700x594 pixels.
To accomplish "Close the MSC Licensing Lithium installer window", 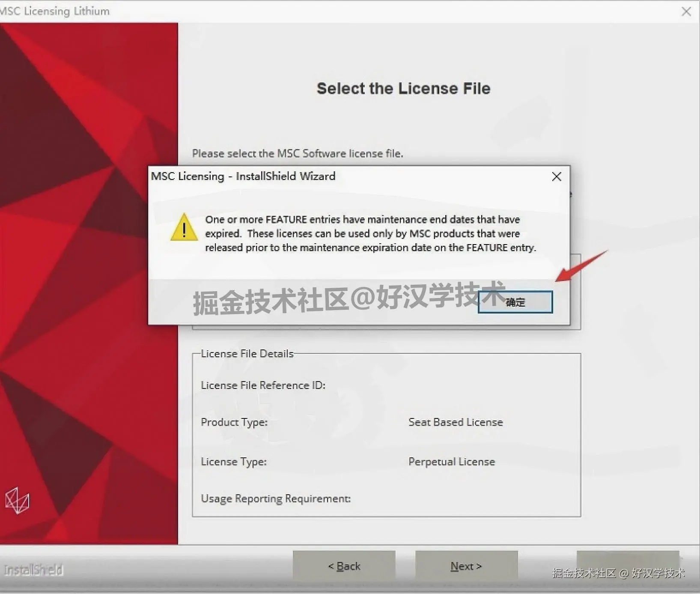I will [x=686, y=12].
